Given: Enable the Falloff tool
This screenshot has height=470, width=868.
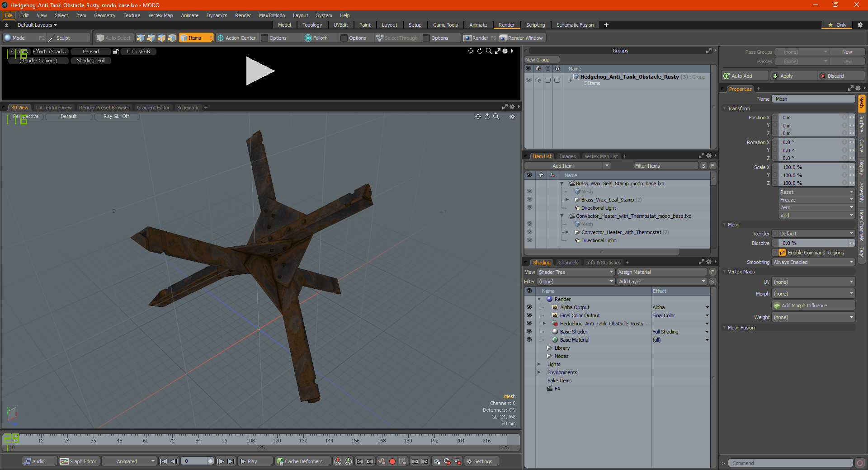Looking at the screenshot, I should pos(316,38).
